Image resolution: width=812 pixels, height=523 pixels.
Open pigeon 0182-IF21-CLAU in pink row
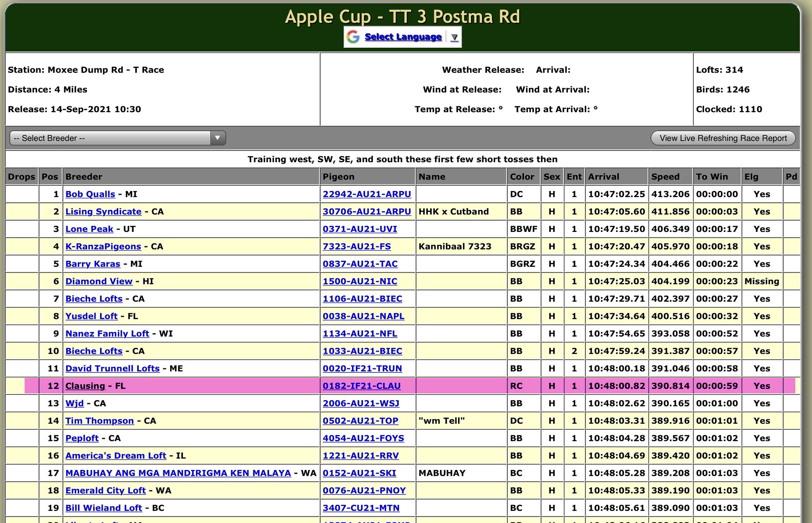[x=361, y=386]
